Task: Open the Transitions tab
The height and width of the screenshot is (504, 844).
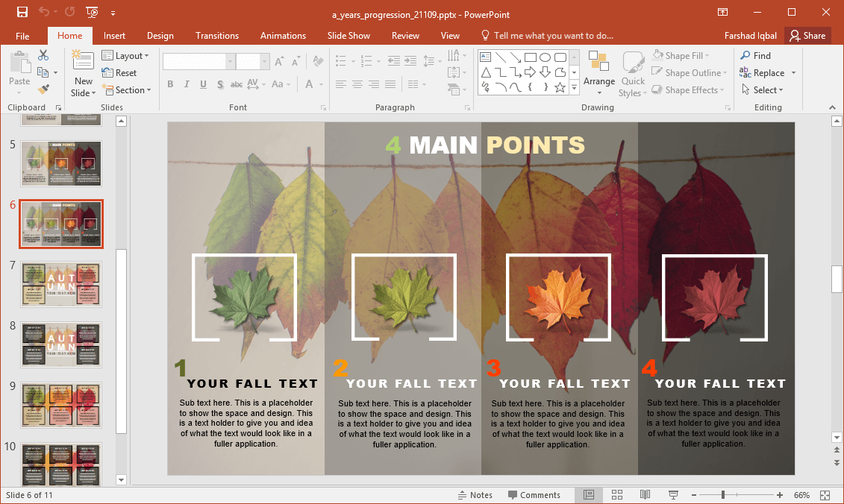Action: 217,36
